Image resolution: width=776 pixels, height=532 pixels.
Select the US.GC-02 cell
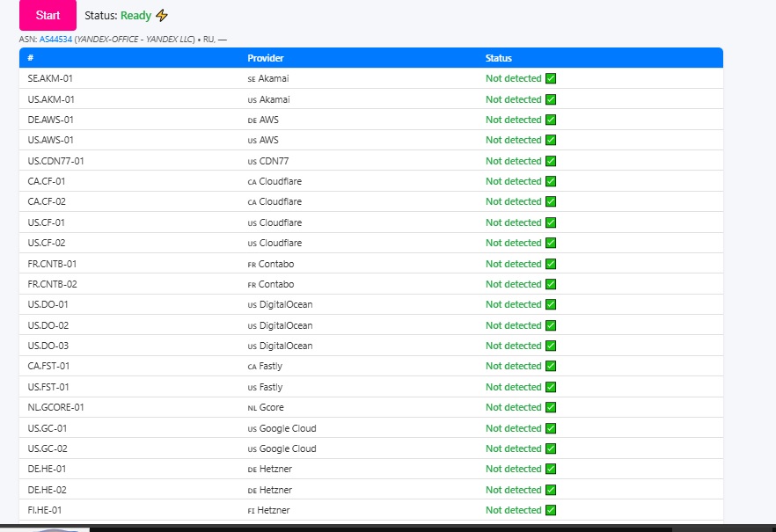click(48, 448)
